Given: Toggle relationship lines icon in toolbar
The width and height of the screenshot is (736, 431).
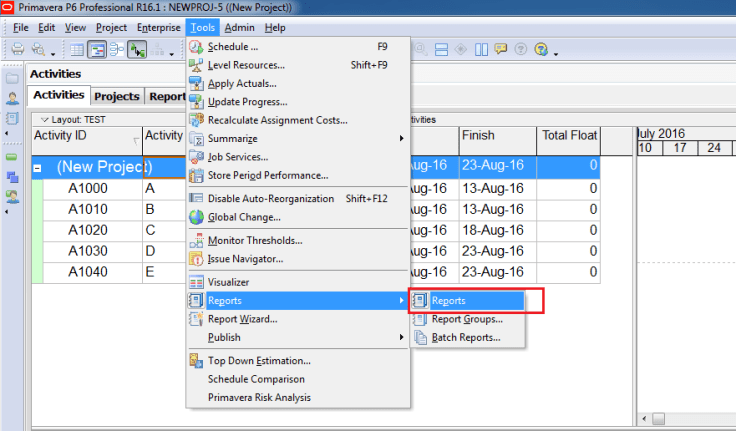Looking at the screenshot, I should 137,49.
